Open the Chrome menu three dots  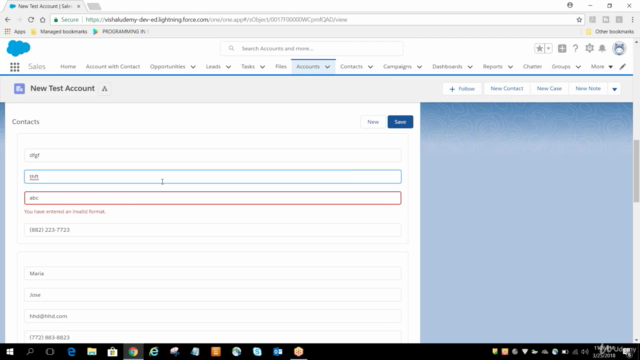[x=633, y=20]
